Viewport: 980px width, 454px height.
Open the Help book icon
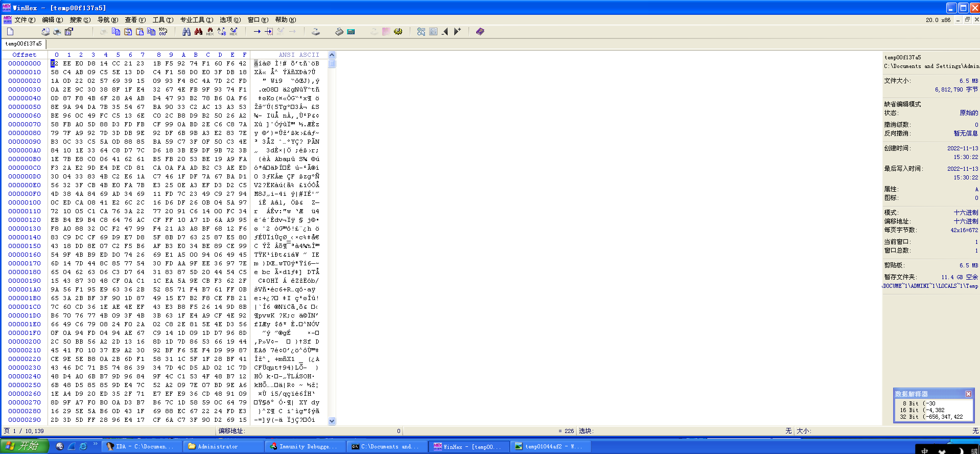480,32
